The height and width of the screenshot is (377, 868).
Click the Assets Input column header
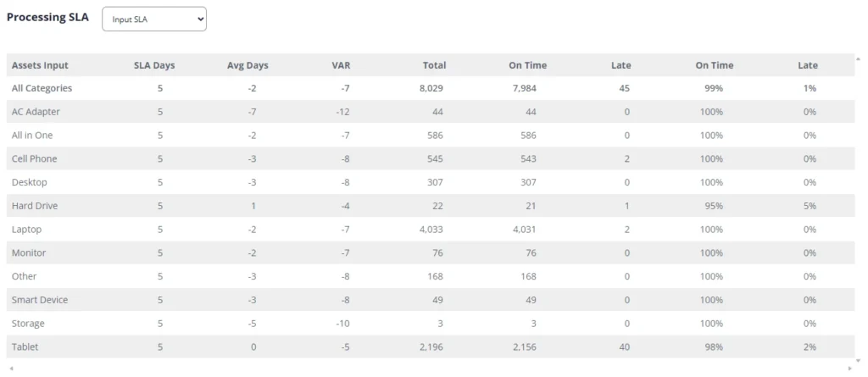(x=40, y=65)
